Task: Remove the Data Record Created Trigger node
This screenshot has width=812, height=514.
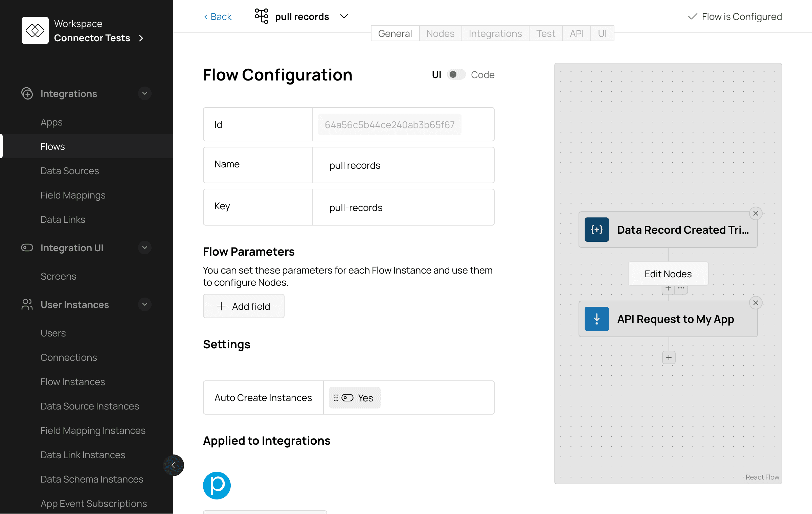Action: tap(755, 213)
